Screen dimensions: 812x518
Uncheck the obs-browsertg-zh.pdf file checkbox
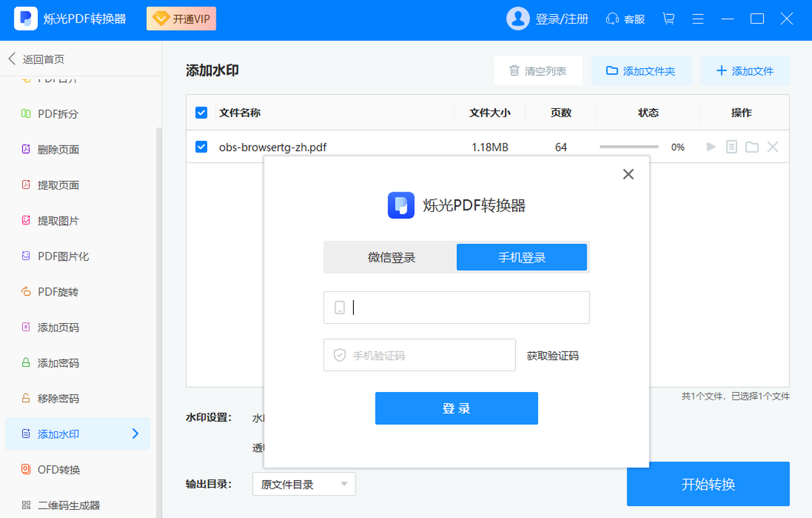201,146
